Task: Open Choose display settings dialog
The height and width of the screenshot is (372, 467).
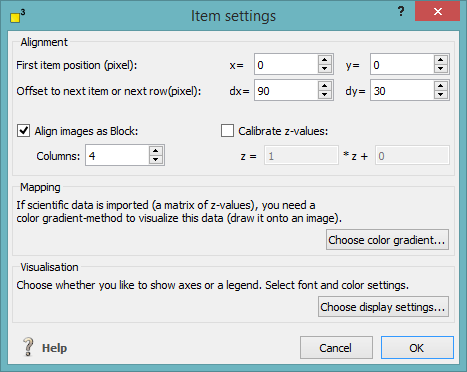Action: [x=383, y=307]
